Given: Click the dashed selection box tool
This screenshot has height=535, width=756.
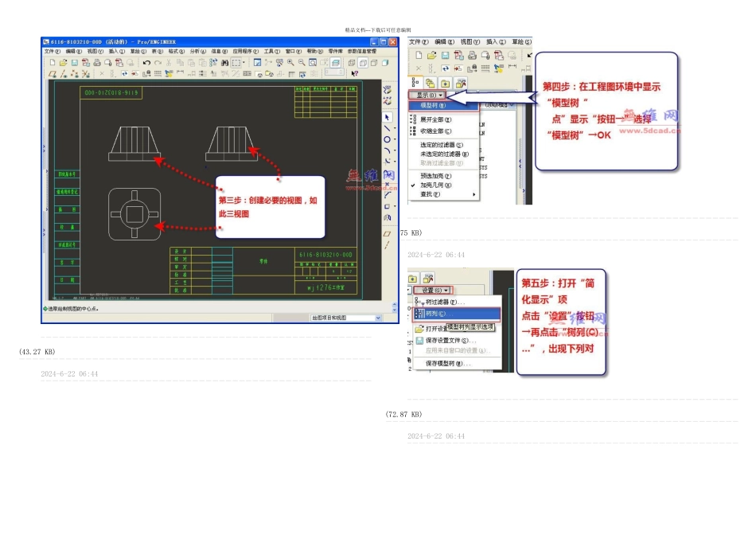Looking at the screenshot, I should point(236,63).
